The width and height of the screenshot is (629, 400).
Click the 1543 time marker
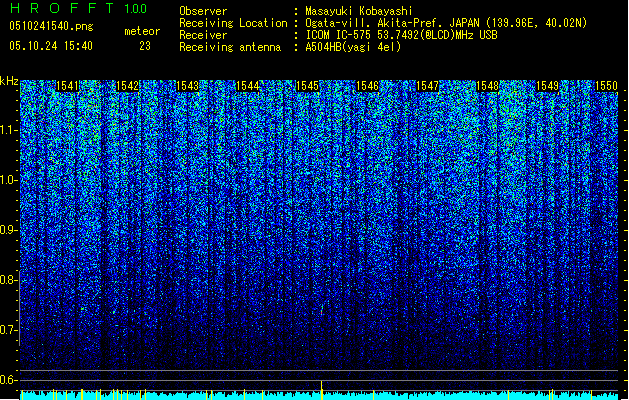click(x=187, y=86)
